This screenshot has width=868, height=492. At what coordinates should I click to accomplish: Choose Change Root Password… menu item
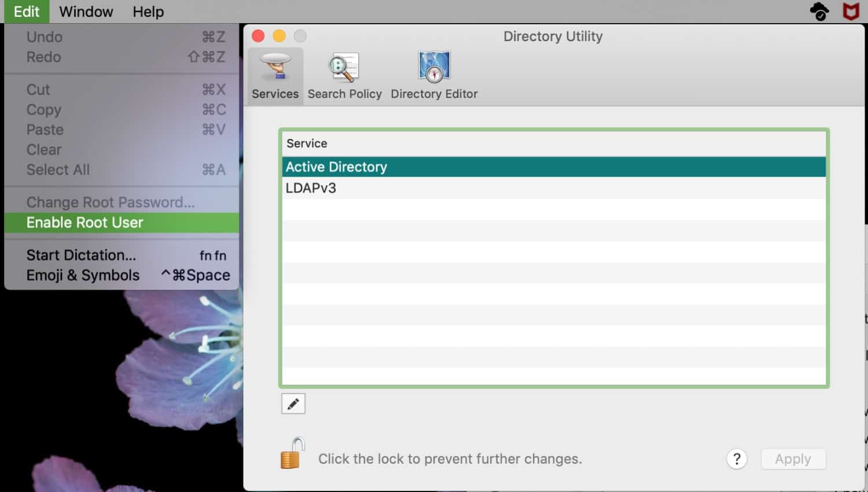click(x=122, y=202)
